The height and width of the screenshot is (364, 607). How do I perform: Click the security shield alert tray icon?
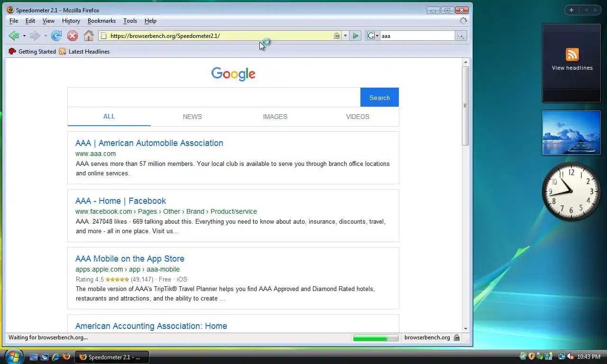click(532, 356)
